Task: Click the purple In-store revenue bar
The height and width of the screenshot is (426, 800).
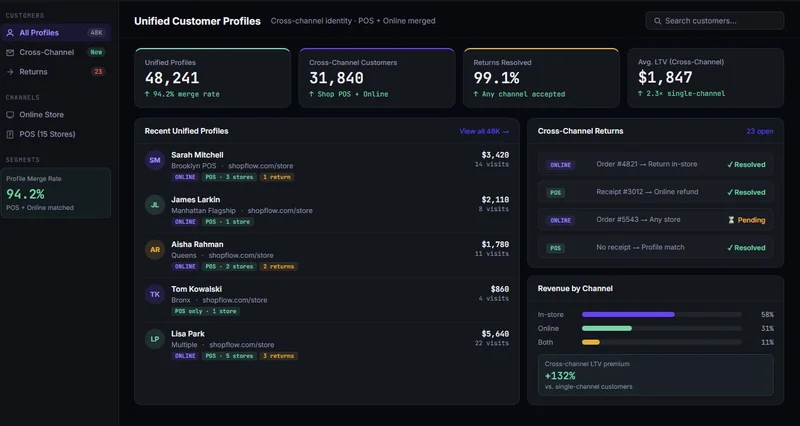Action: click(x=628, y=315)
